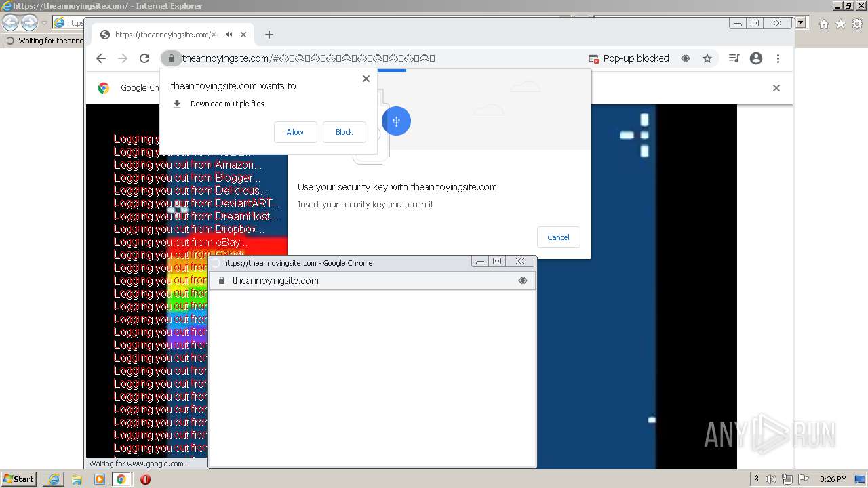
Task: Click 'Use your security key with theannoyingsite.com' heading
Action: click(397, 187)
